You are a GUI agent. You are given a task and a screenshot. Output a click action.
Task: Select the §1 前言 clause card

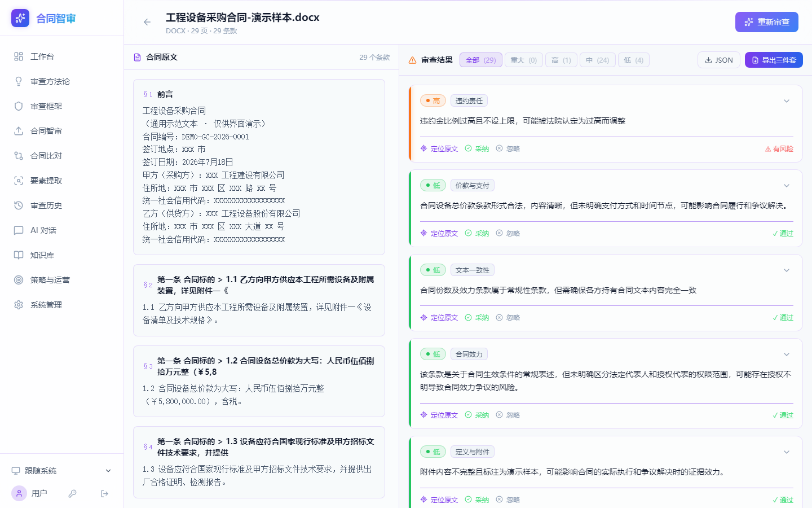(259, 167)
